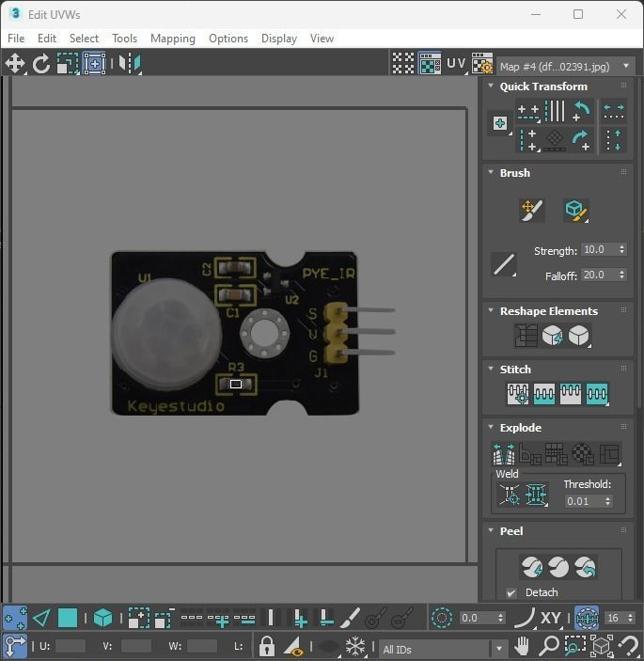Click Align Horizontally to Pivot icon
644x661 pixels.
528,112
